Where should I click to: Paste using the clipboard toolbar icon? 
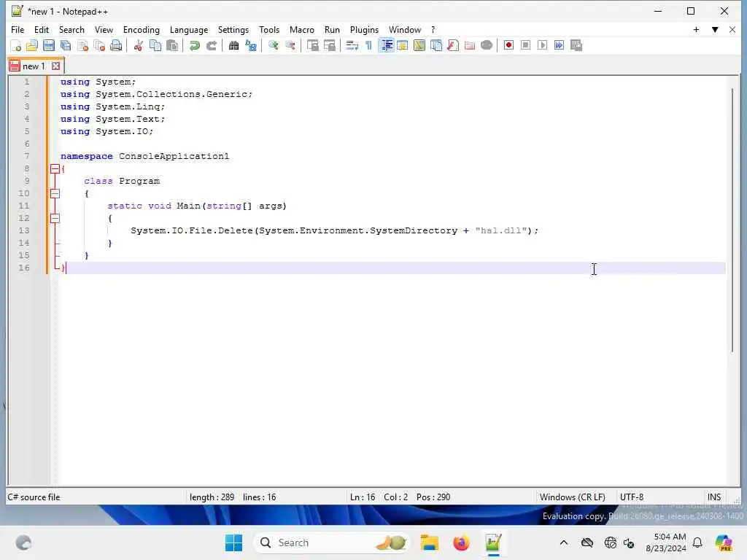click(x=172, y=46)
